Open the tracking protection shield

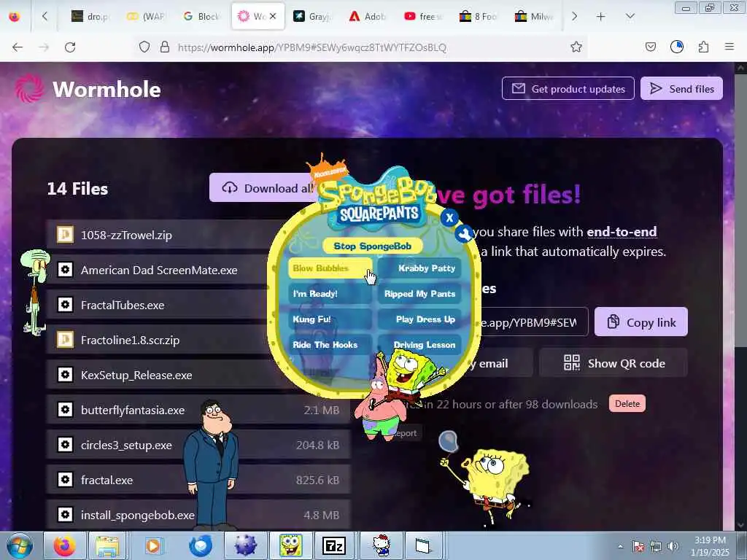point(144,47)
